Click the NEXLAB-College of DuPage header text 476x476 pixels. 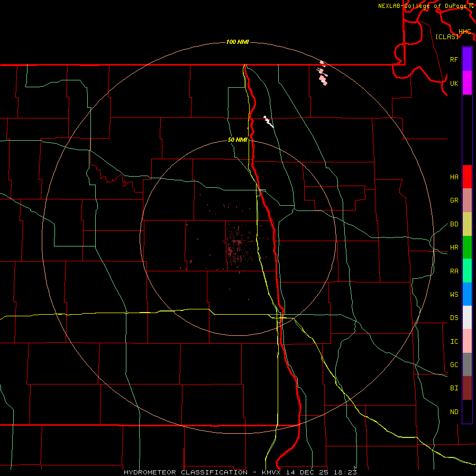click(x=424, y=6)
